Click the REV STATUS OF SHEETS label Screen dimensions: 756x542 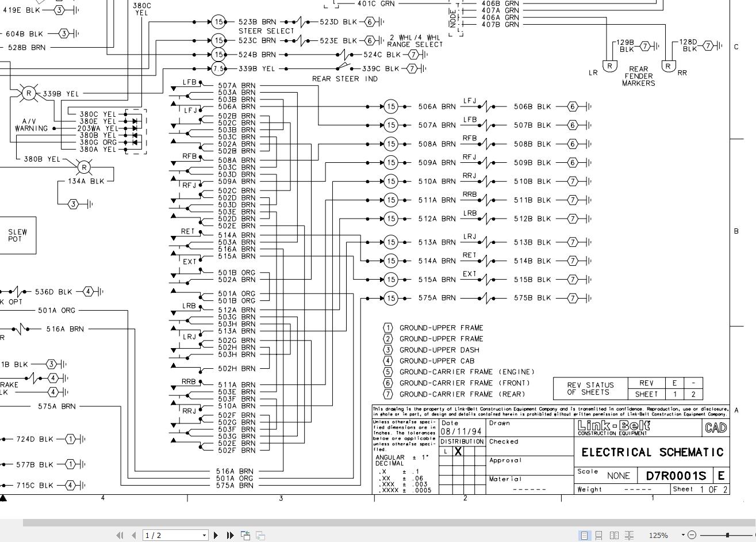pos(590,389)
